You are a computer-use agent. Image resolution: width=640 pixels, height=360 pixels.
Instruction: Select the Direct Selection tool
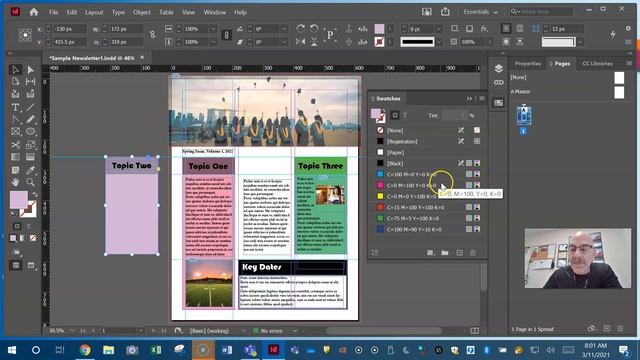point(31,70)
